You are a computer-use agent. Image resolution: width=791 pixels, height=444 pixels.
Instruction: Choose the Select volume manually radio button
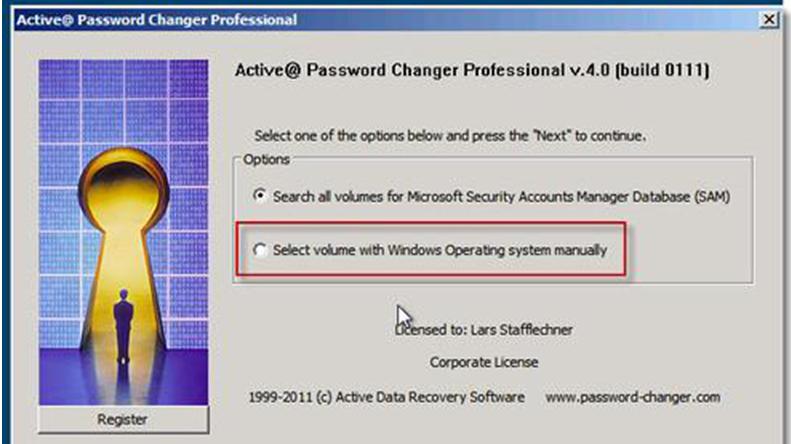pos(261,251)
